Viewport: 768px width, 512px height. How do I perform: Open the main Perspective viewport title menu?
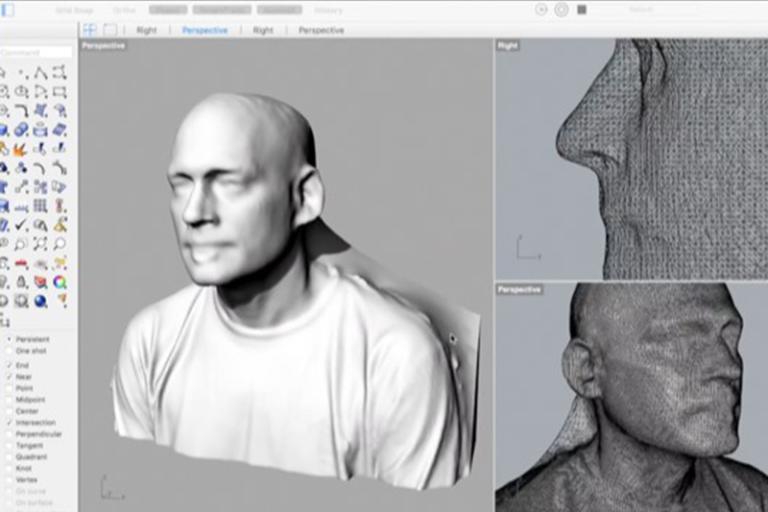click(x=103, y=46)
